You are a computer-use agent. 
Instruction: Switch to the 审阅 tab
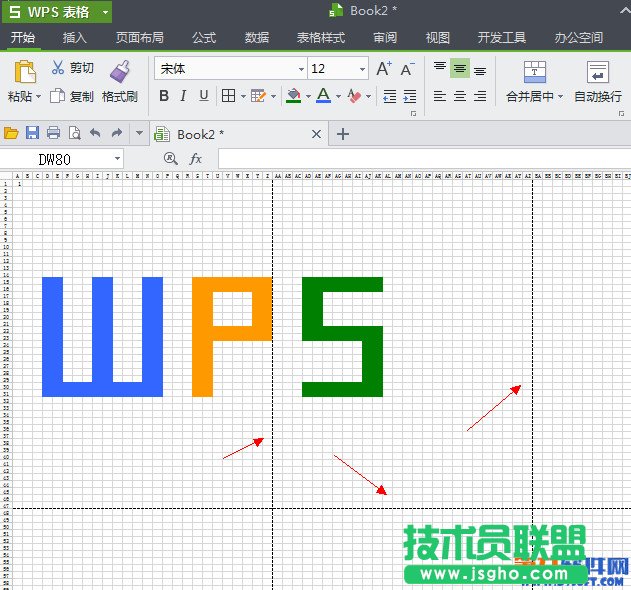click(385, 38)
